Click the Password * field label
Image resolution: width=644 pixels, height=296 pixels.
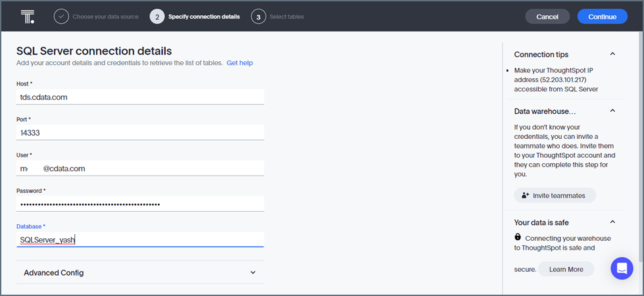tap(31, 191)
